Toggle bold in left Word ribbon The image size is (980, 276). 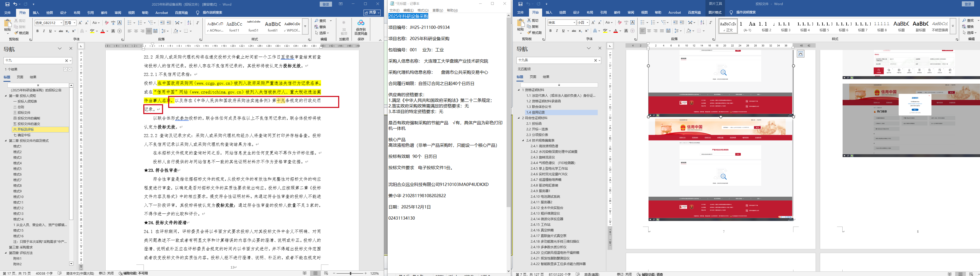[37, 31]
